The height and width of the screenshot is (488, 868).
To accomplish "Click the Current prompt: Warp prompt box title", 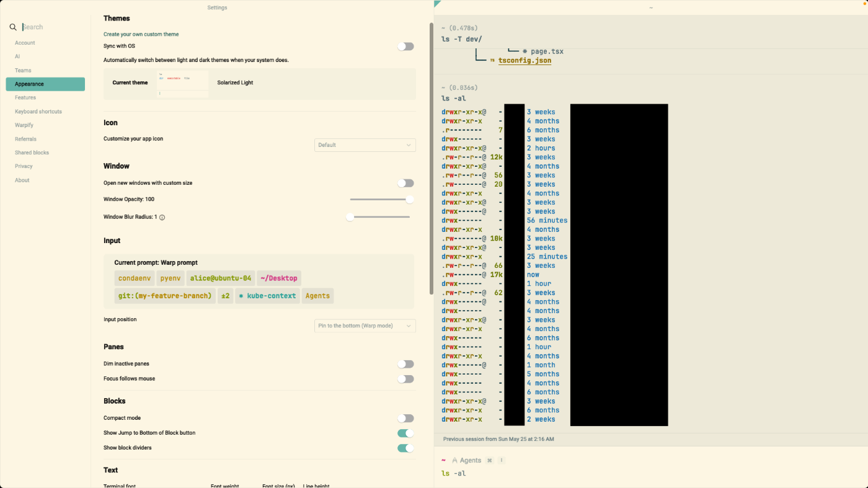I will [156, 263].
